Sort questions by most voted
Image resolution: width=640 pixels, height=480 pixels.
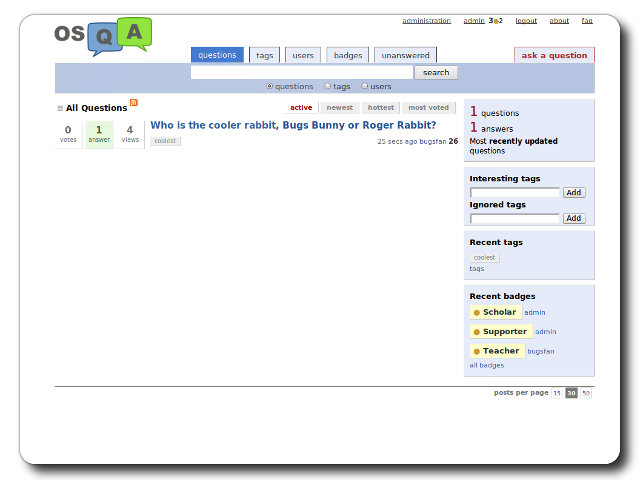pyautogui.click(x=428, y=108)
